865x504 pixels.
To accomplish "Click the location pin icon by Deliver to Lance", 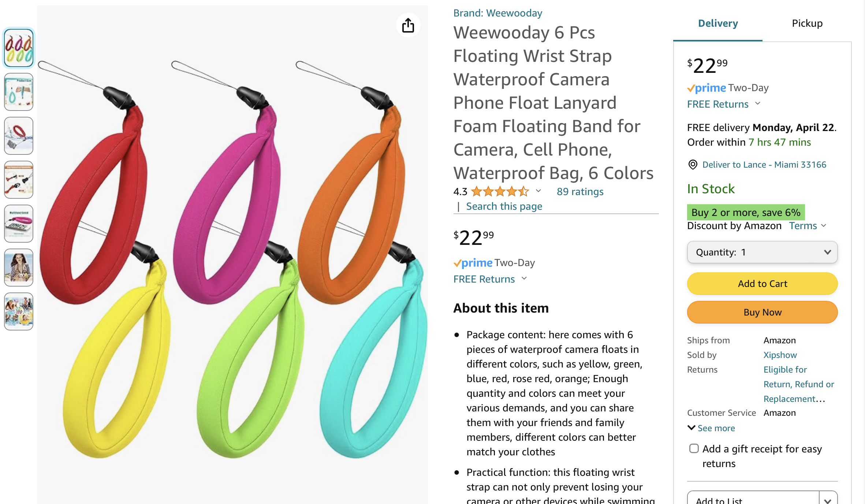I will (x=693, y=165).
